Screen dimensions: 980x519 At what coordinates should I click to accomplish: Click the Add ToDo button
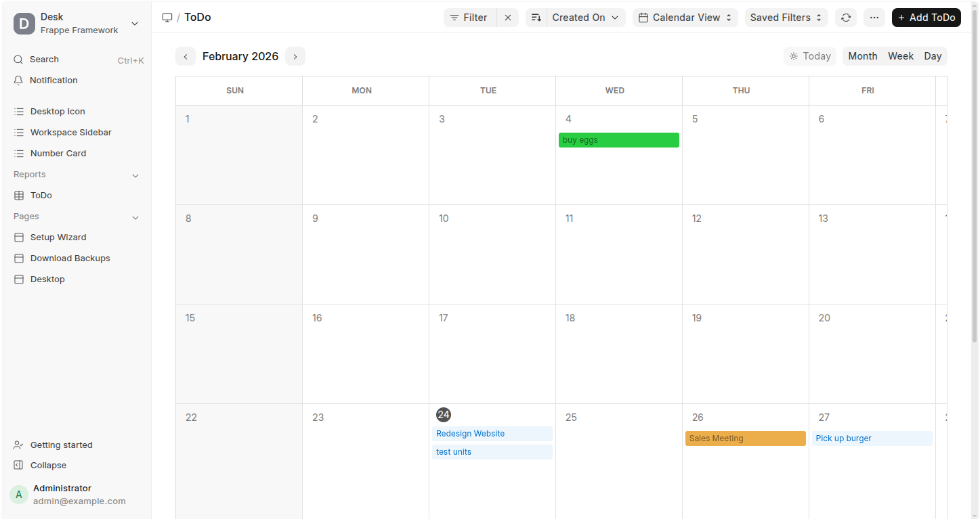(x=926, y=18)
